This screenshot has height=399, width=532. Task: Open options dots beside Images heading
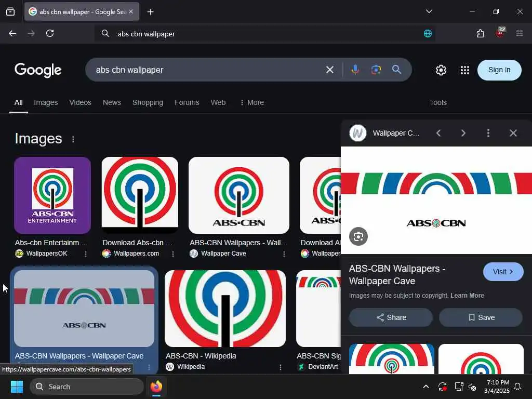(x=73, y=139)
